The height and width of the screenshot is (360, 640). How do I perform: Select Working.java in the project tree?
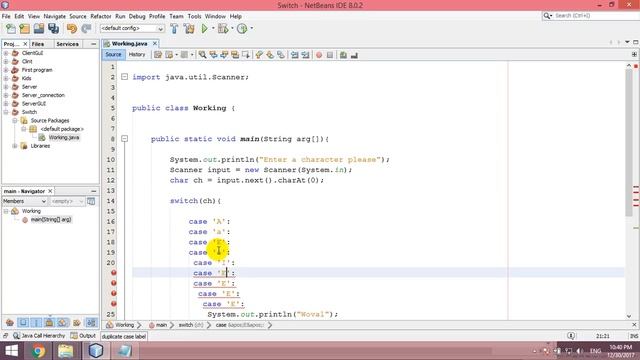[x=60, y=138]
